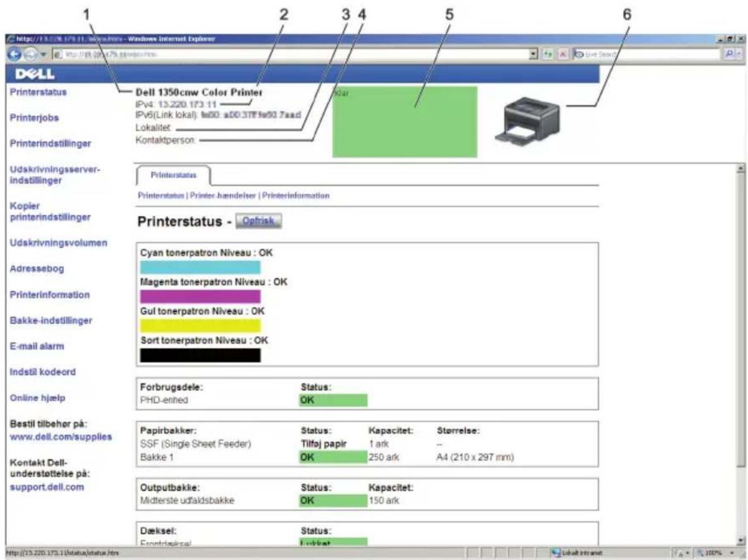Open Adressebog in the sidebar
This screenshot has height=560, width=748.
point(37,269)
